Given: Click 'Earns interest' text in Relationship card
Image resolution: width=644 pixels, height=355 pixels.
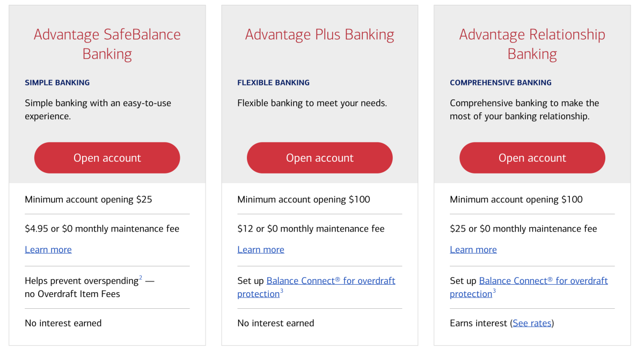Looking at the screenshot, I should (479, 323).
